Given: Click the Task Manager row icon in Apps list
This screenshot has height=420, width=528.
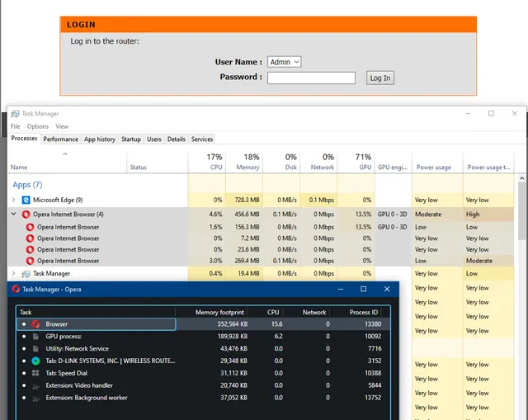Looking at the screenshot, I should click(26, 274).
